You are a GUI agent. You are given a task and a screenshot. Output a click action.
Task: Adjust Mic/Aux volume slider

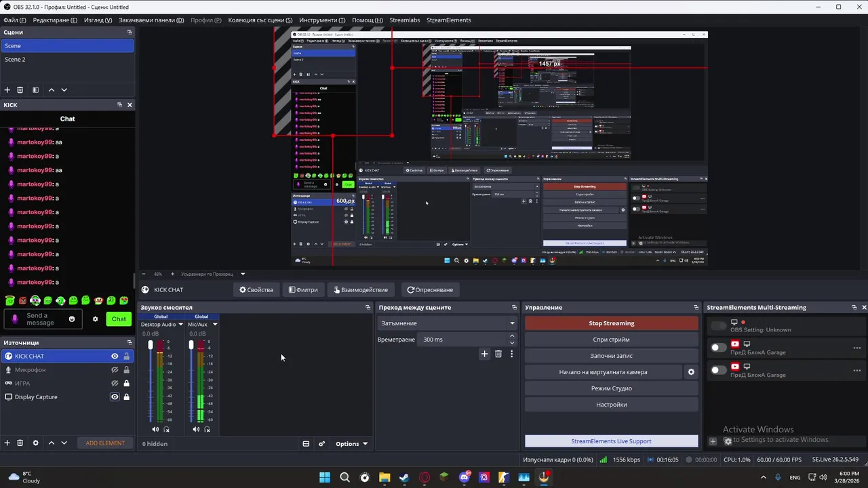[x=191, y=382]
